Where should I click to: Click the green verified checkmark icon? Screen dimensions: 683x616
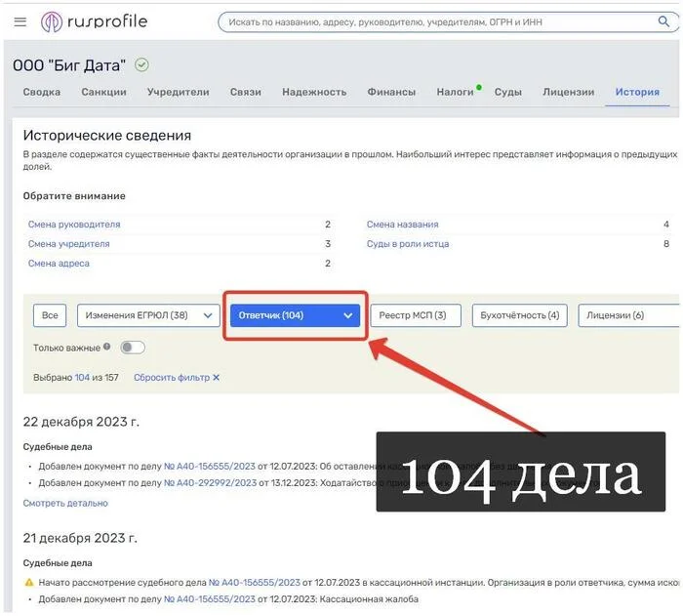click(141, 65)
